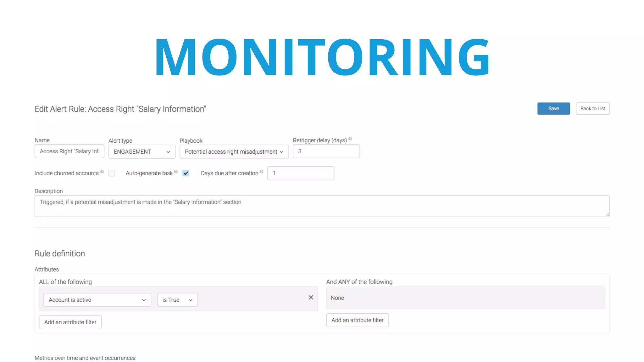644x362 pixels.
Task: Open the Account is active attribute dropdown
Action: (x=97, y=300)
